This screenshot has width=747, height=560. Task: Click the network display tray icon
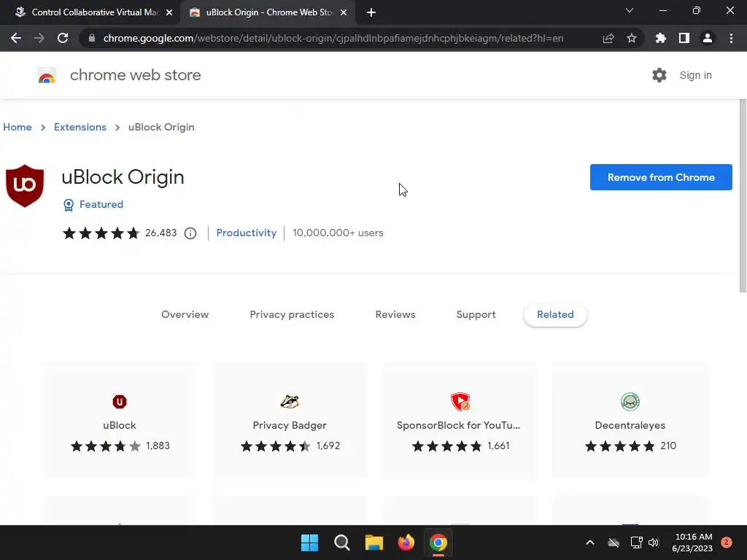636,542
